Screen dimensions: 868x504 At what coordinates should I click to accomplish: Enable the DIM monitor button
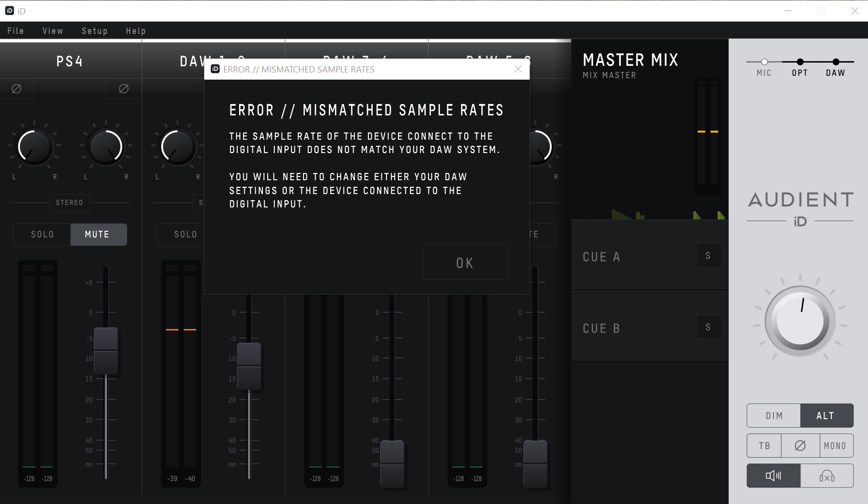[774, 416]
